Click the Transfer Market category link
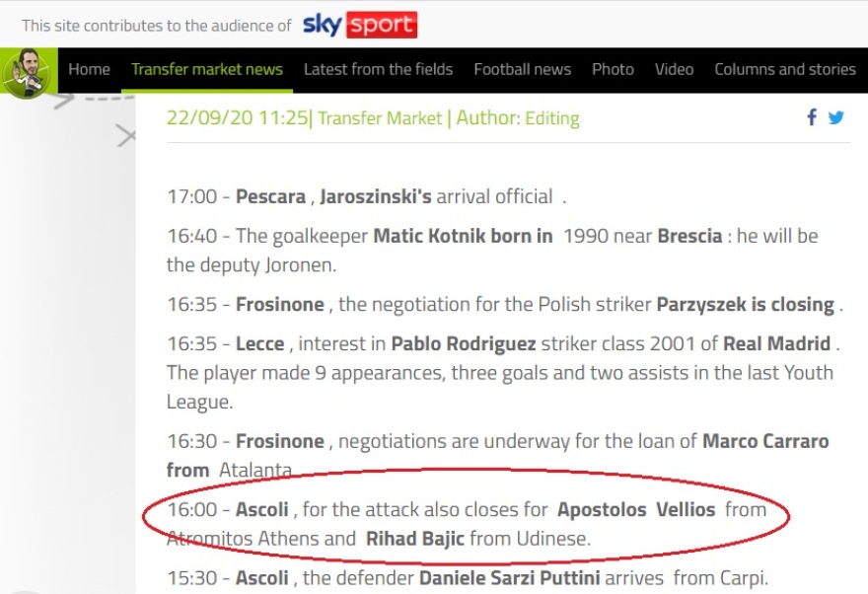This screenshot has width=868, height=594. click(380, 118)
